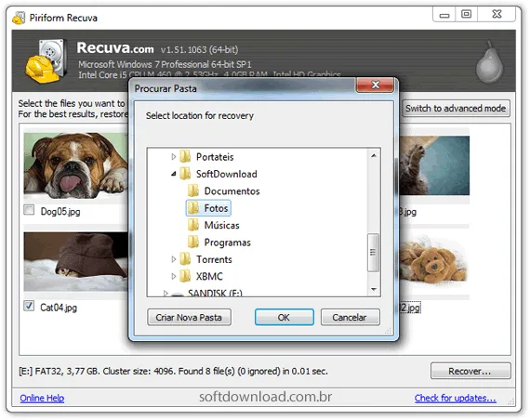This screenshot has width=530, height=420.
Task: Expand the Torrents folder node
Action: 173,259
